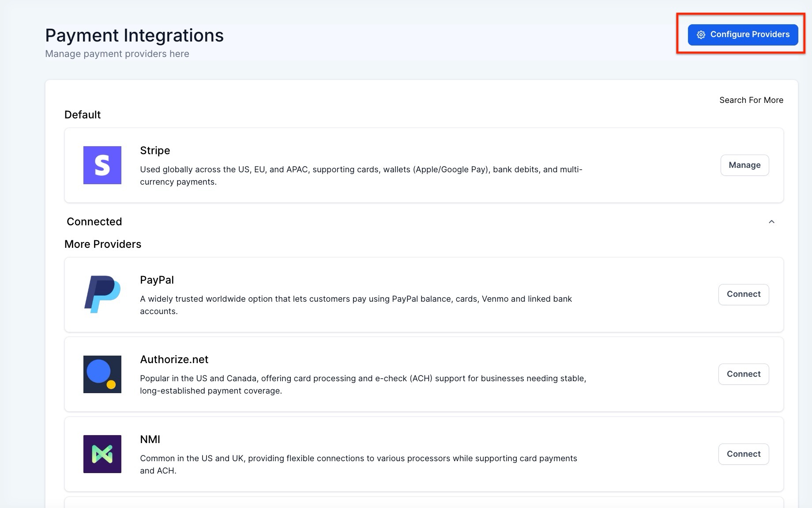Collapse the Connected section chevron

click(x=771, y=222)
